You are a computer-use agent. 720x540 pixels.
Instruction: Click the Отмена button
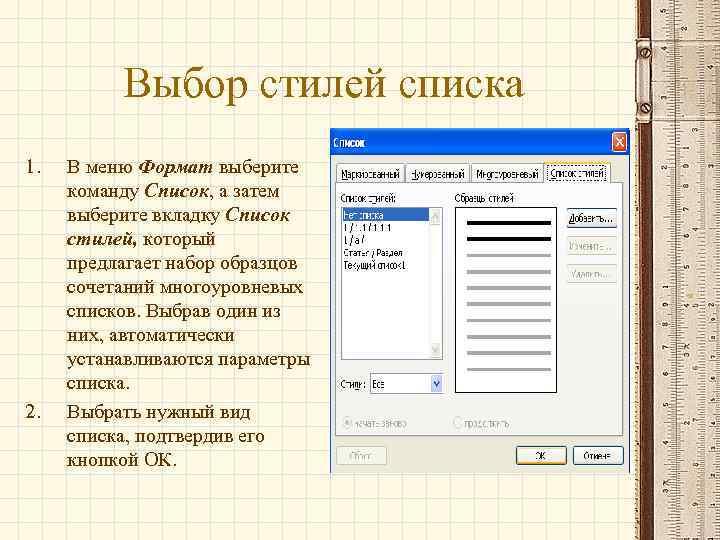[598, 456]
